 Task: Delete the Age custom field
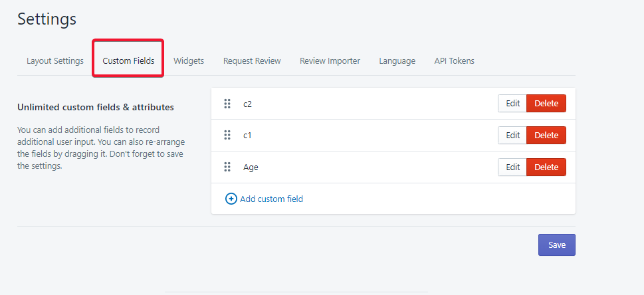coord(546,167)
